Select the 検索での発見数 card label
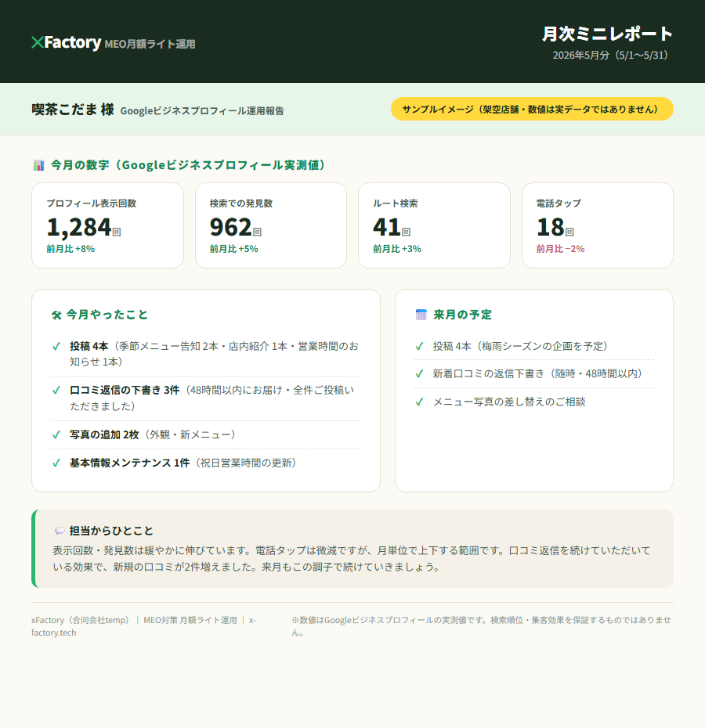Image resolution: width=705 pixels, height=728 pixels. (x=241, y=204)
